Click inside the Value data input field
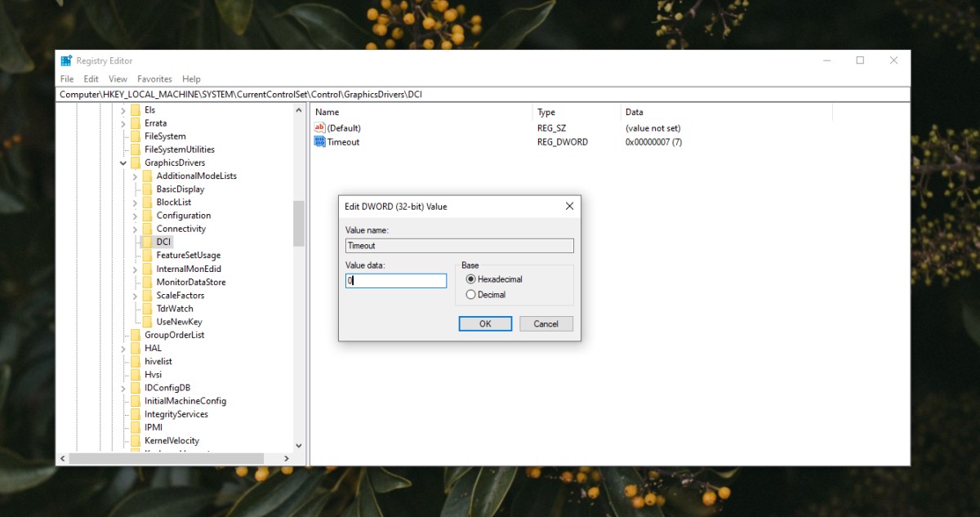Viewport: 980px width, 517px height. click(396, 280)
